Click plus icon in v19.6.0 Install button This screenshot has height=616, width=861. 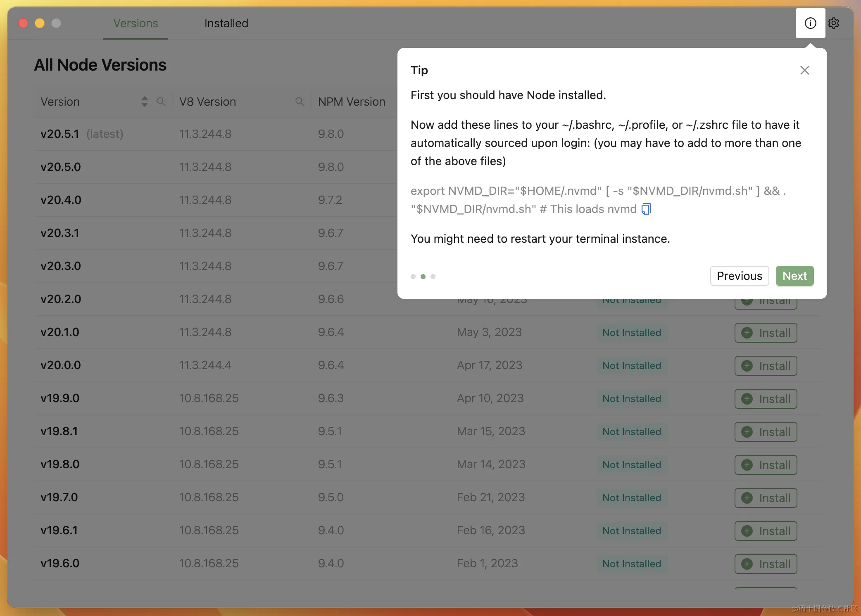point(747,564)
